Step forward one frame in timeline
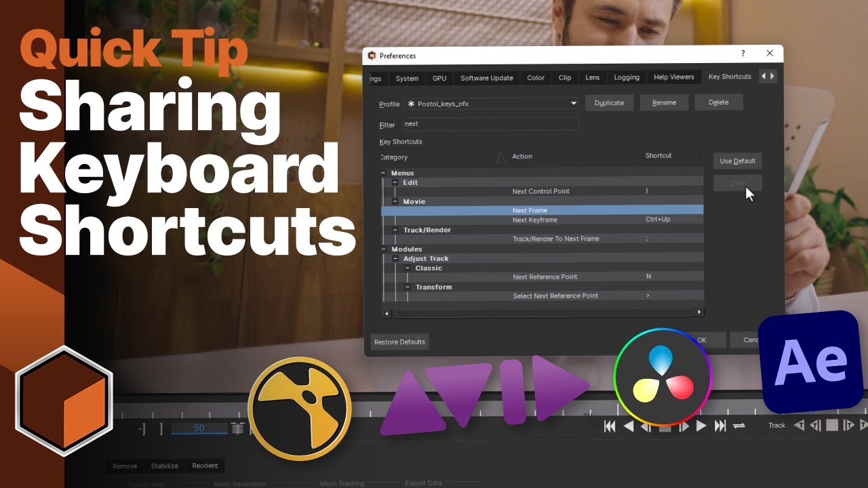868x488 pixels. point(684,426)
